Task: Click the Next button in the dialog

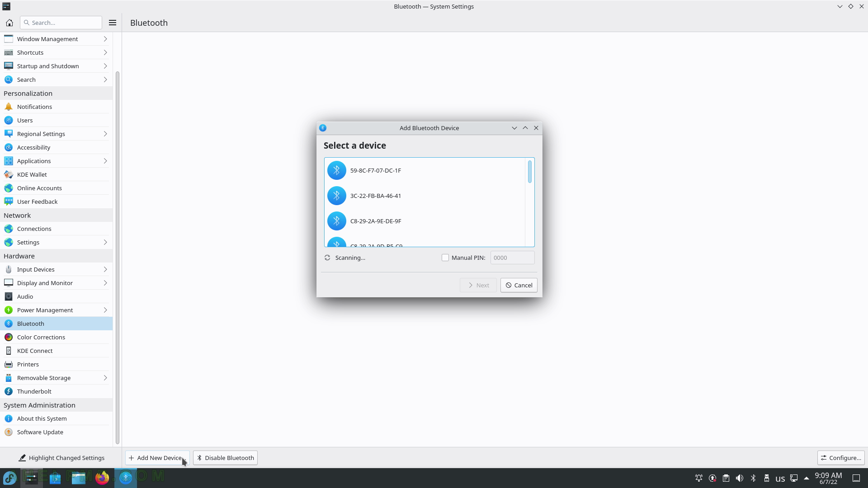Action: pos(478,285)
